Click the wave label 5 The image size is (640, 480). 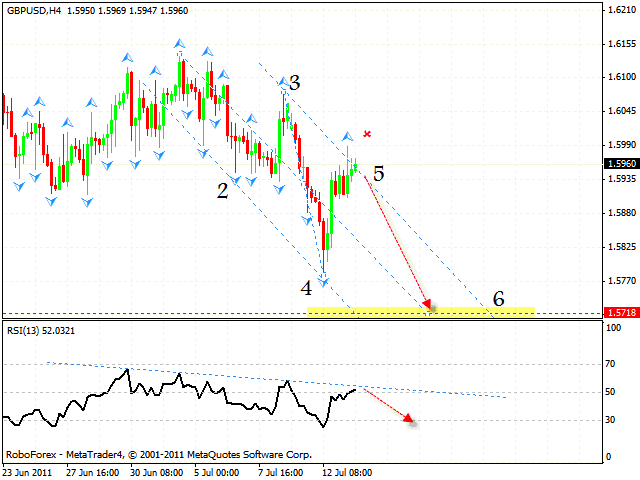click(x=378, y=173)
